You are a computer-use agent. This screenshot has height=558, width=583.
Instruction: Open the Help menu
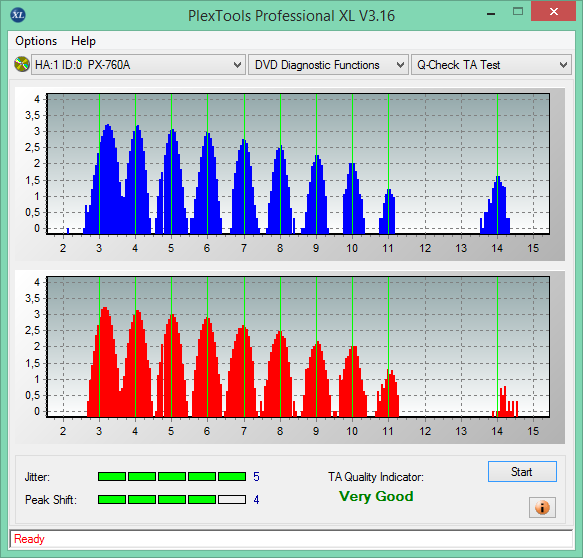click(x=83, y=41)
